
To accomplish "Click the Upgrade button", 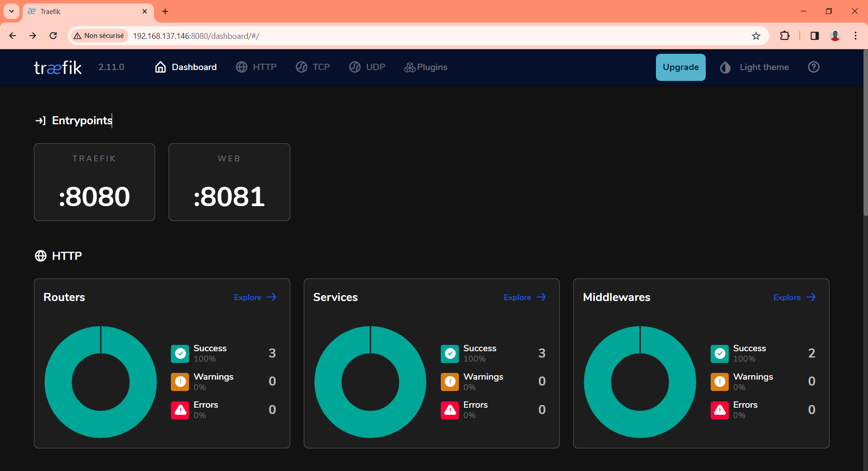I will pyautogui.click(x=680, y=67).
